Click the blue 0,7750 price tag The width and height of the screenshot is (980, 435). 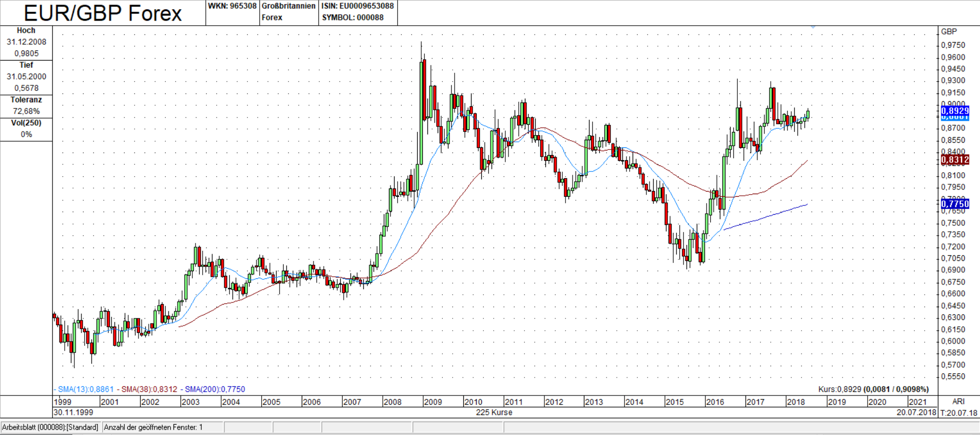[x=955, y=204]
